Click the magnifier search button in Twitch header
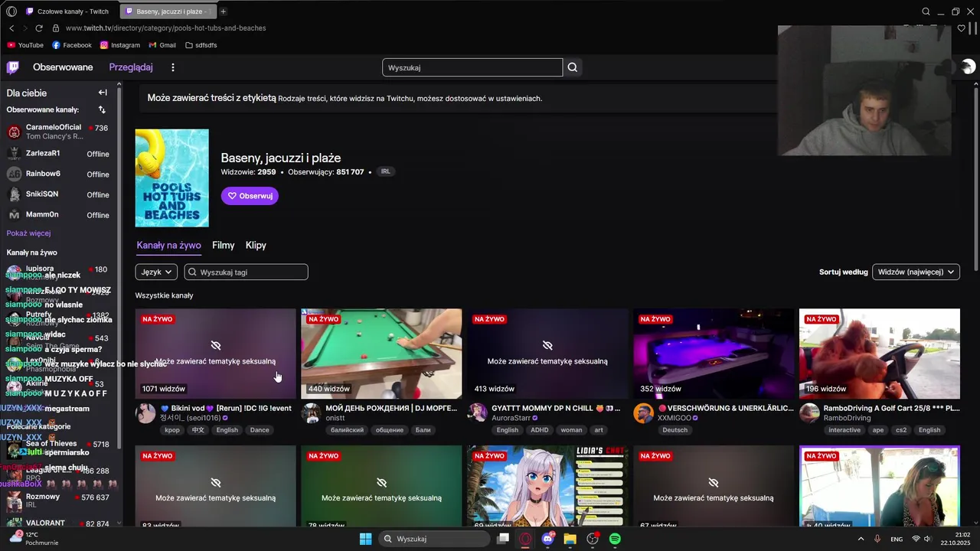This screenshot has height=551, width=980. [572, 67]
